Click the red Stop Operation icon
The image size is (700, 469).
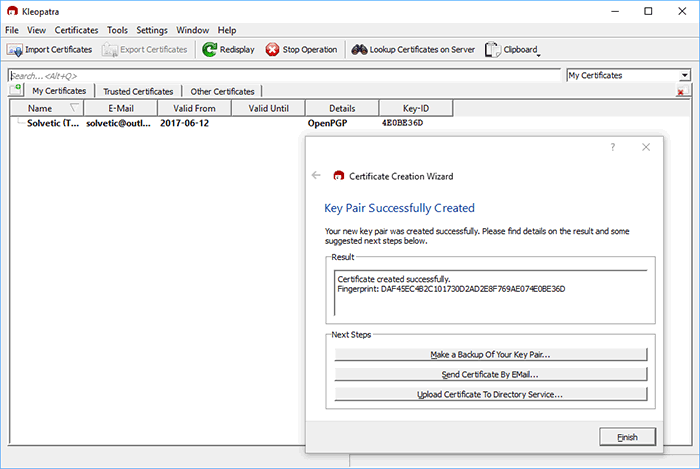[272, 50]
